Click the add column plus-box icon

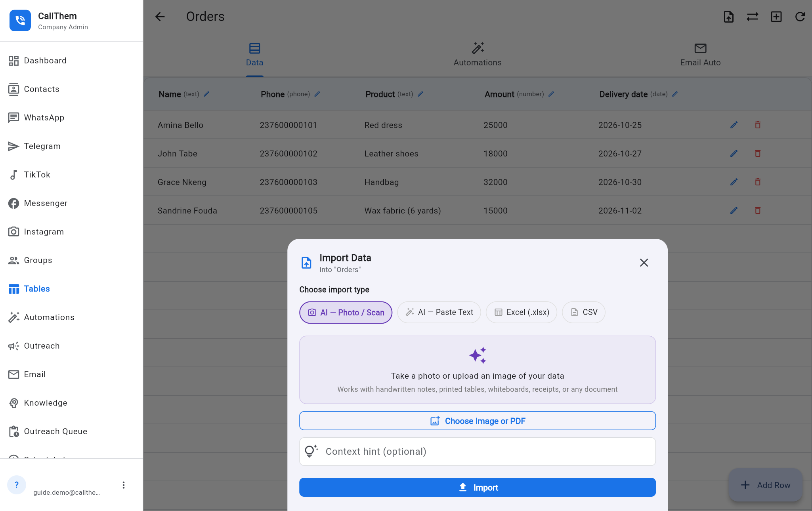pyautogui.click(x=776, y=17)
